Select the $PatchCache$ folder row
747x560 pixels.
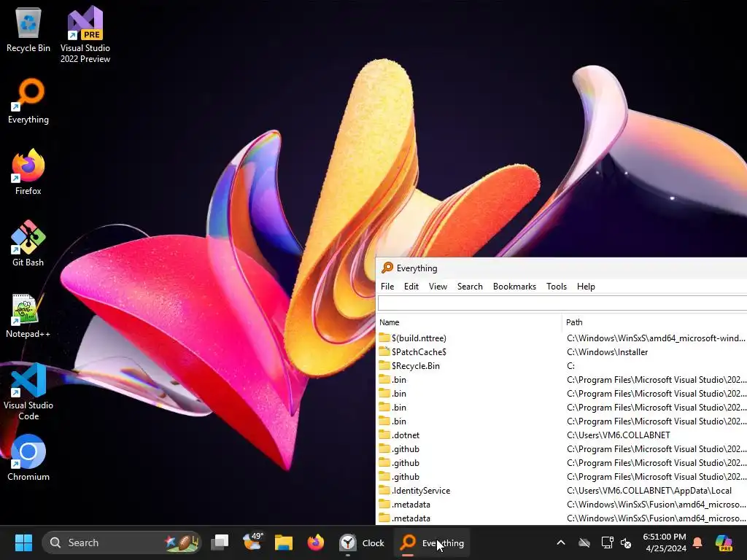coord(562,352)
